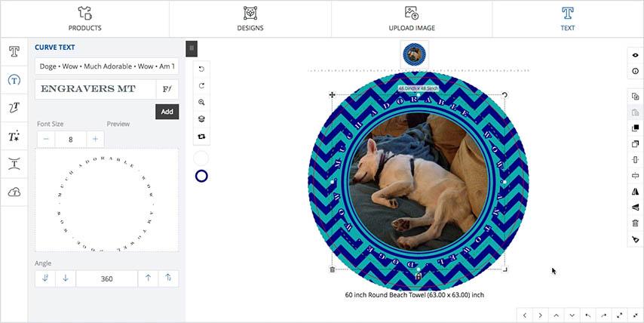Increase font size with plus button
644x323 pixels.
click(x=95, y=140)
